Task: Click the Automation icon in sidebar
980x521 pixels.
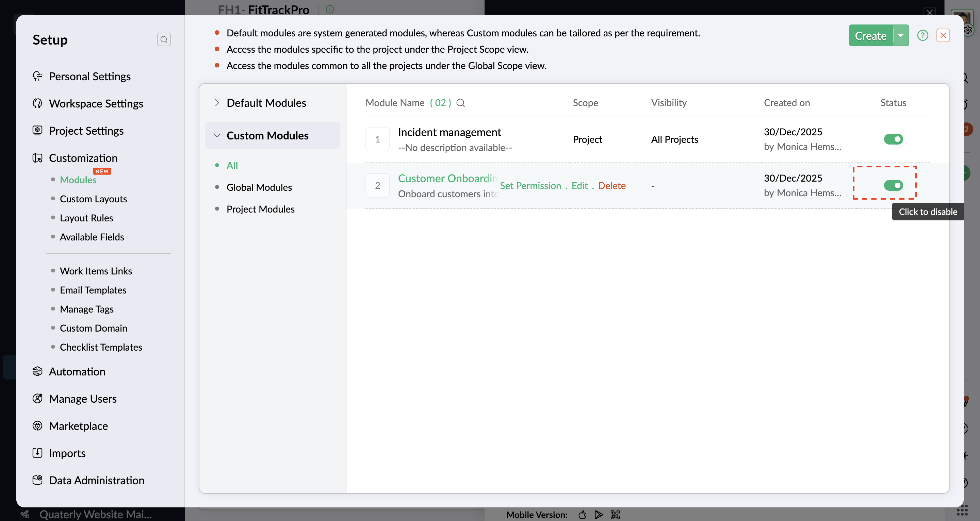Action: point(37,371)
